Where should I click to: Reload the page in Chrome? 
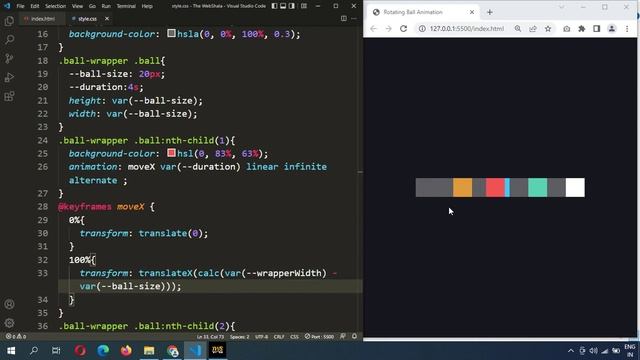[x=403, y=29]
